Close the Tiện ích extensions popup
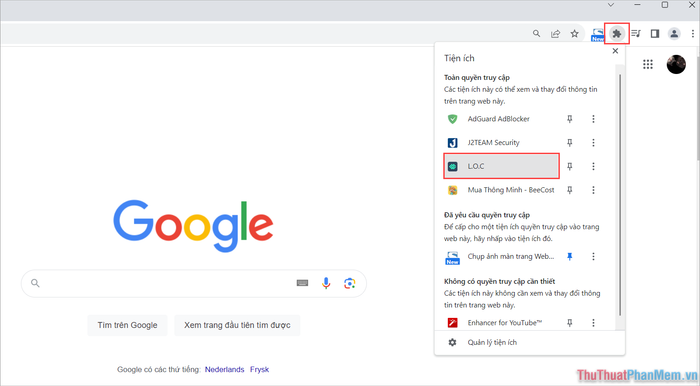The width and height of the screenshot is (700, 386). point(615,51)
